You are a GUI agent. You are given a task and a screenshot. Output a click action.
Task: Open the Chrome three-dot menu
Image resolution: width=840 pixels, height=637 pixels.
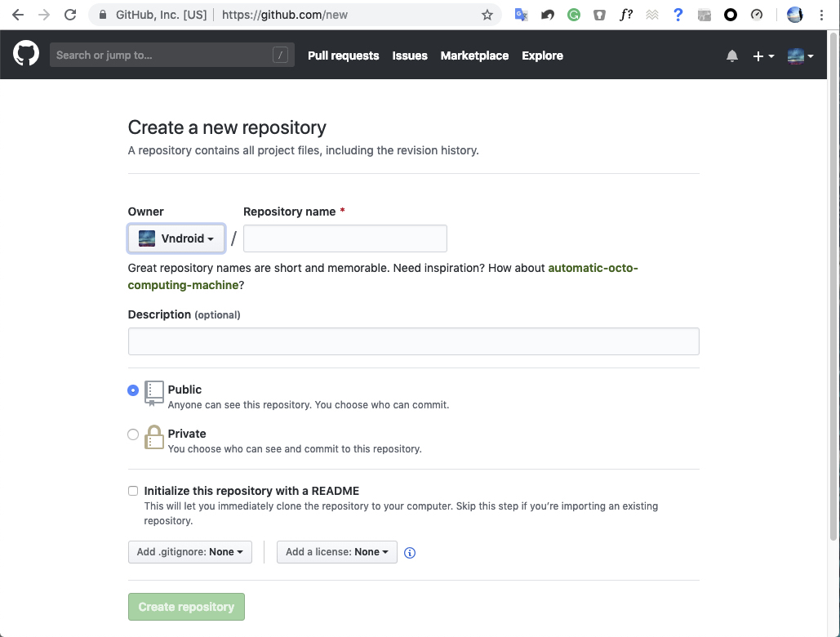[x=821, y=15]
